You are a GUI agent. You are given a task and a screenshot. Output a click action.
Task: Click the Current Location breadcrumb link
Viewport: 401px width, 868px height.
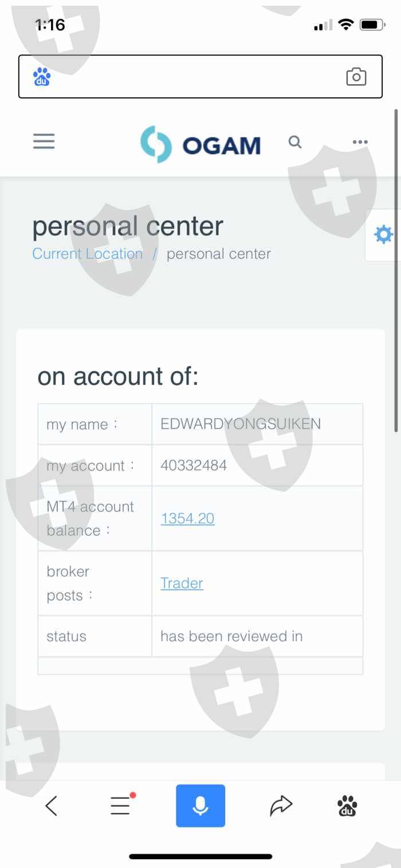[x=87, y=254]
